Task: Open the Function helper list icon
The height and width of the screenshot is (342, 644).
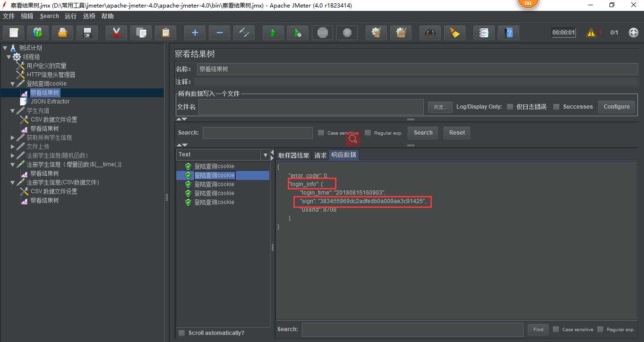Action: (484, 33)
